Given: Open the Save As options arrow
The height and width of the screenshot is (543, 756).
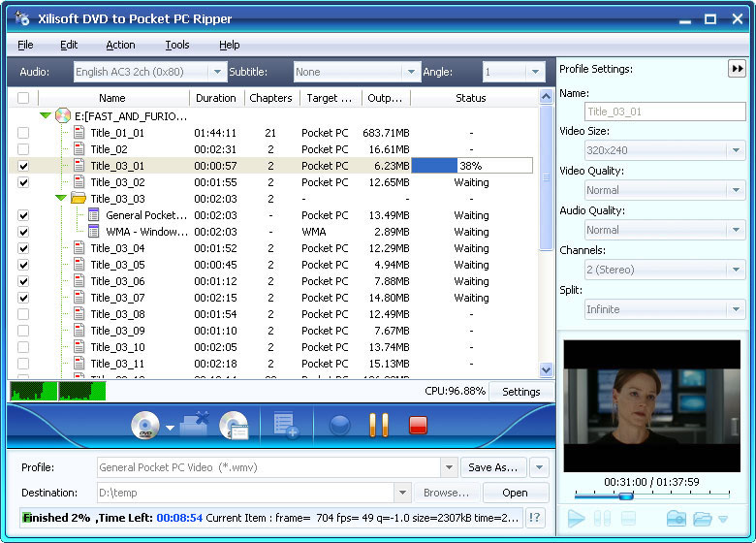Looking at the screenshot, I should click(x=539, y=467).
